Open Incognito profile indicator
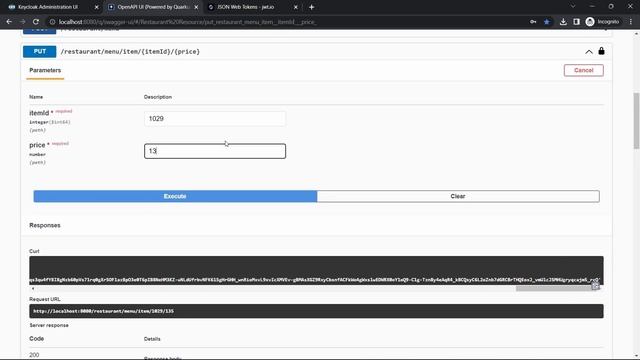640x360 pixels. click(x=602, y=22)
